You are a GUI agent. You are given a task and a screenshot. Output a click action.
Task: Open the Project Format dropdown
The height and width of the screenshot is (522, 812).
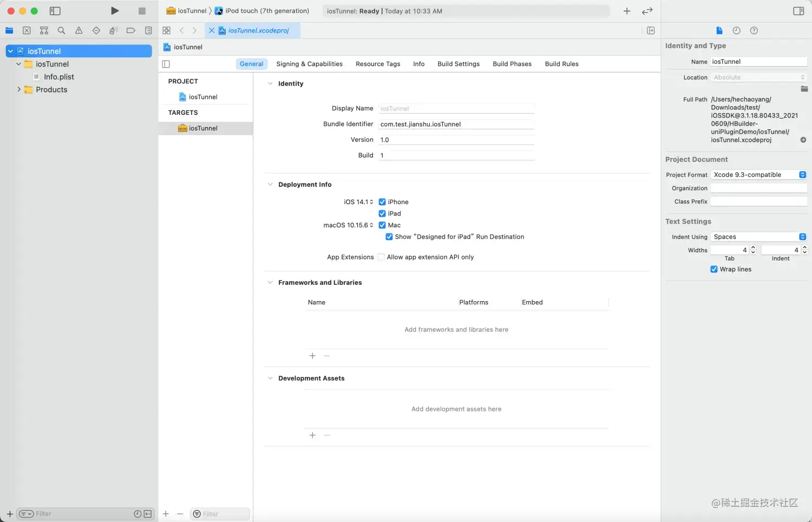click(x=759, y=174)
